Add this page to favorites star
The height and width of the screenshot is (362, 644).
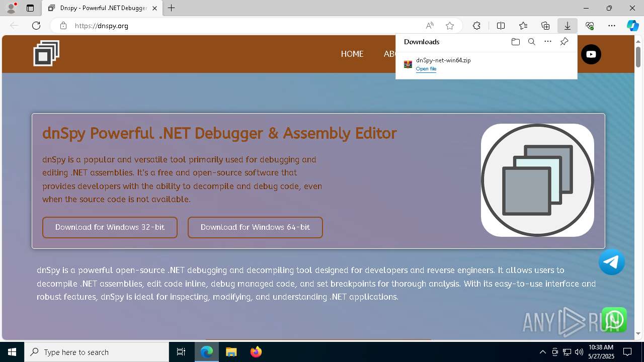click(x=450, y=26)
